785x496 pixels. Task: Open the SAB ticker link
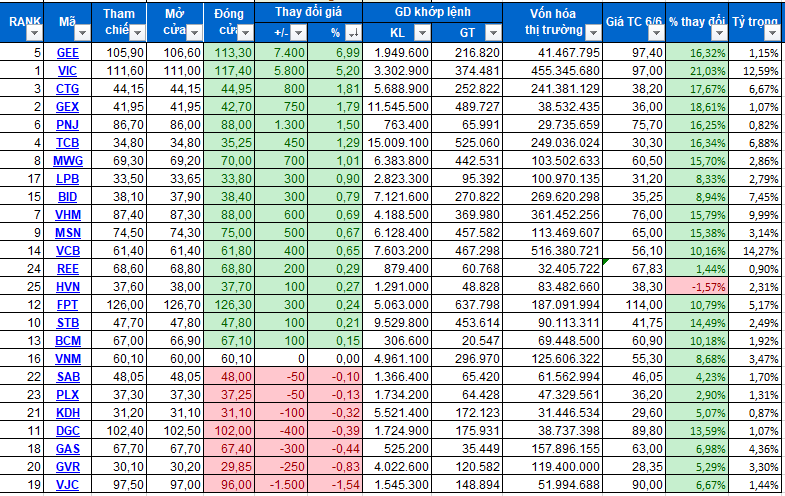pos(68,377)
